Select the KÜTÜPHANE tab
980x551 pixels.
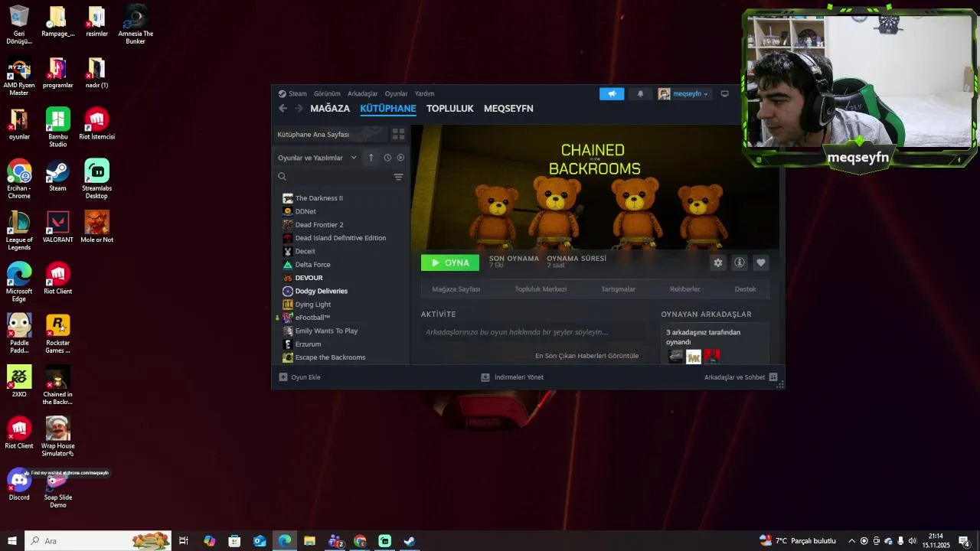point(388,109)
